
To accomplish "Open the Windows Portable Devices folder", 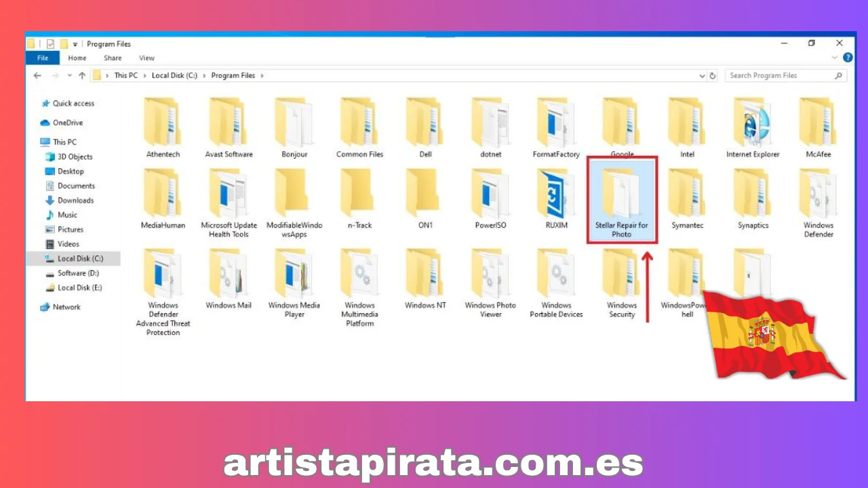I will tap(556, 283).
